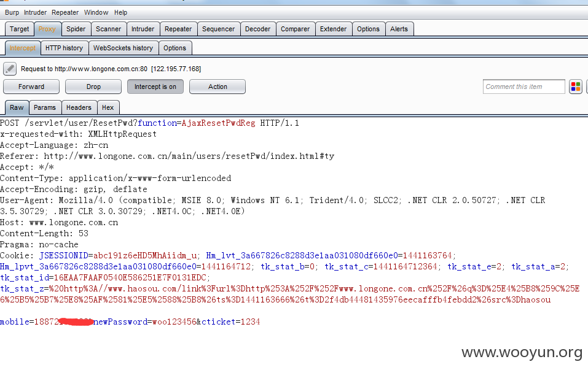Click the User-Agent: Mozilla/4.0 line
Screen dimensions: 588x370
[273, 206]
